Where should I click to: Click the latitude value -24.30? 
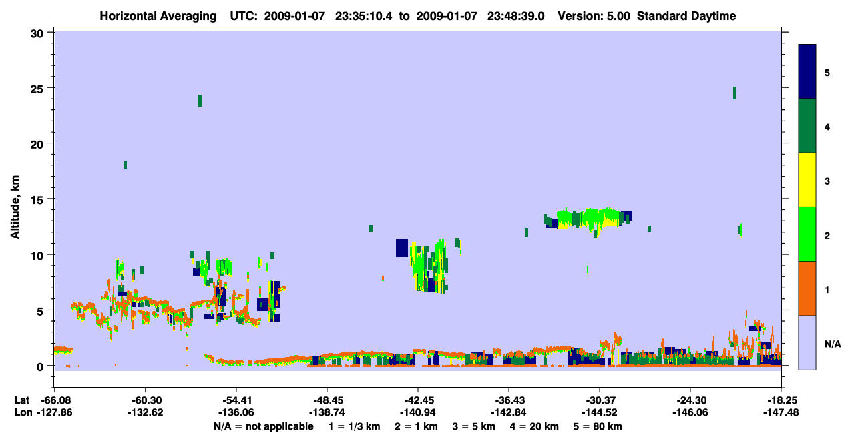(690, 400)
